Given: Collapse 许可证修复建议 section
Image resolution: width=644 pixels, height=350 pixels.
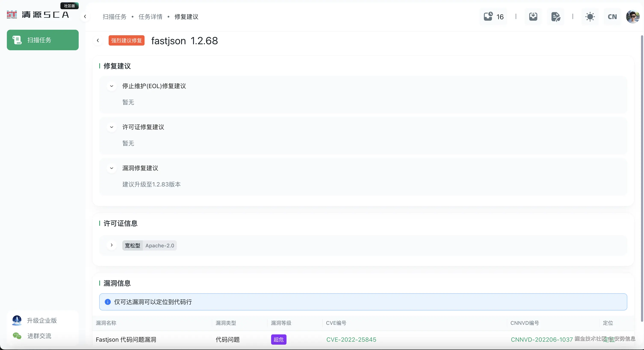Looking at the screenshot, I should click(111, 127).
